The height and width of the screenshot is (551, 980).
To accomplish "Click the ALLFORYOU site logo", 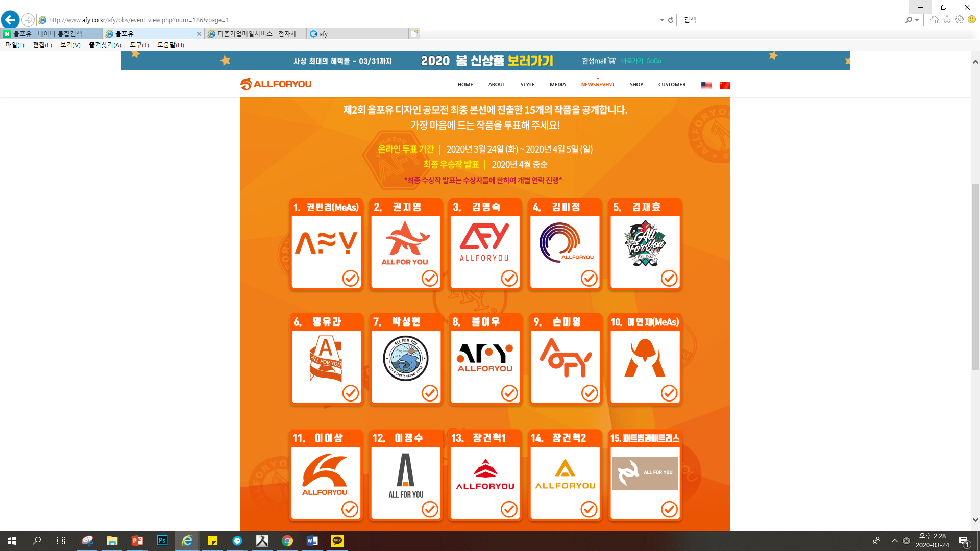I will [276, 84].
